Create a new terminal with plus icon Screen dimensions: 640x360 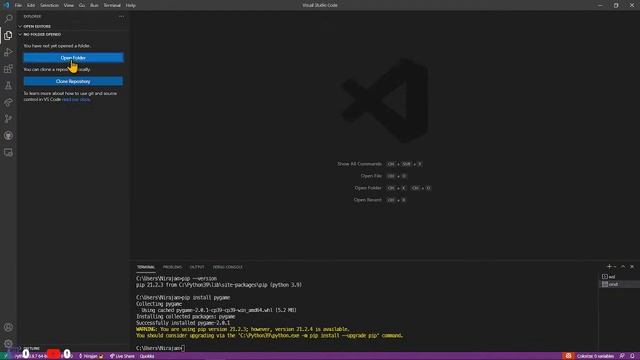(609, 267)
